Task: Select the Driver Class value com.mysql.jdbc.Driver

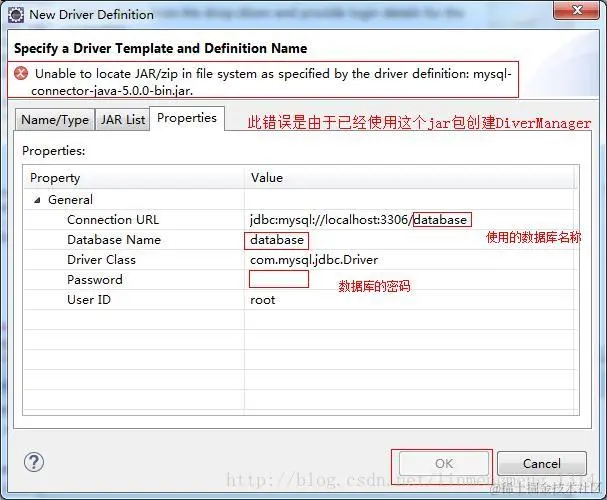Action: click(x=314, y=260)
